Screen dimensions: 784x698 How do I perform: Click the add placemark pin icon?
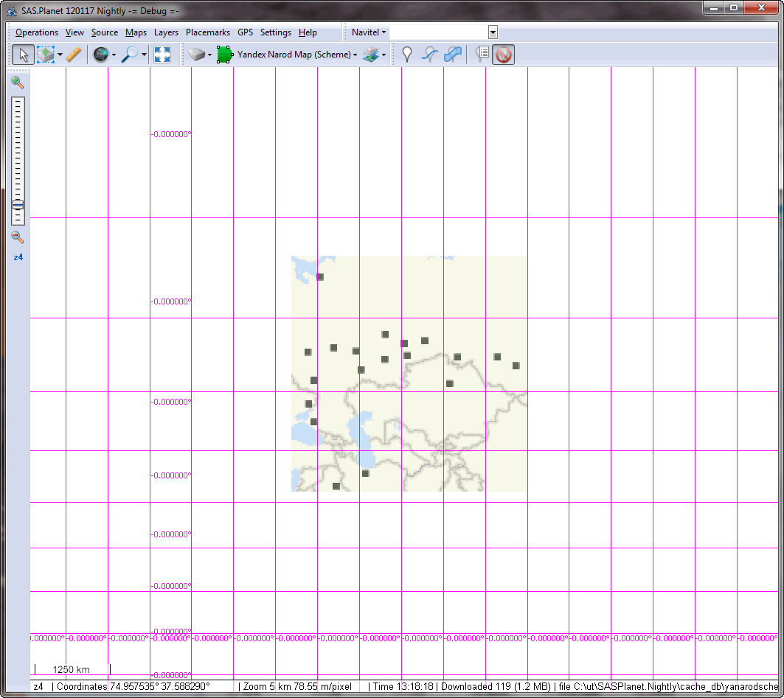406,55
